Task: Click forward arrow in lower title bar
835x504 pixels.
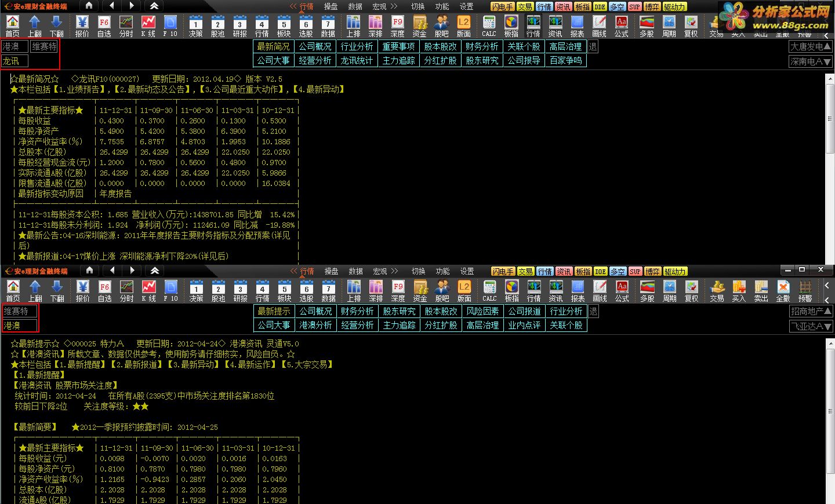Action: tap(132, 271)
